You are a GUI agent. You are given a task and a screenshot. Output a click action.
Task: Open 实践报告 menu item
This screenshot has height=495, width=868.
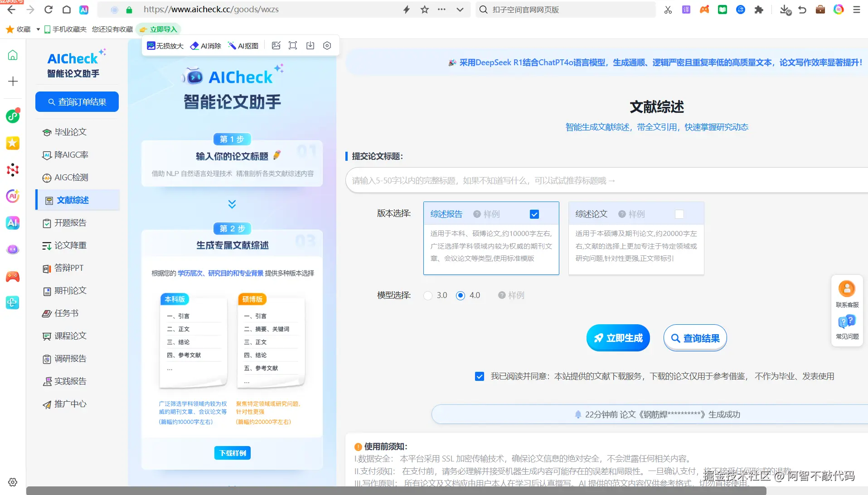[x=64, y=381]
